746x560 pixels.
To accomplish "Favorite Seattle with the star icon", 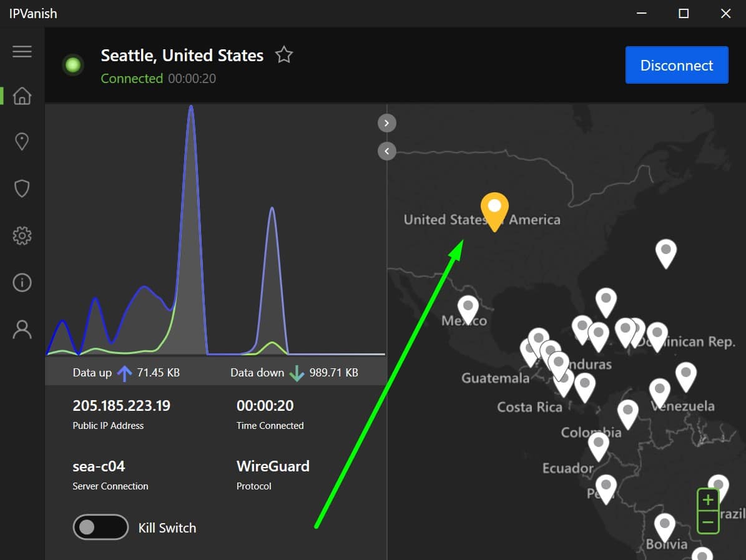I will click(x=284, y=55).
